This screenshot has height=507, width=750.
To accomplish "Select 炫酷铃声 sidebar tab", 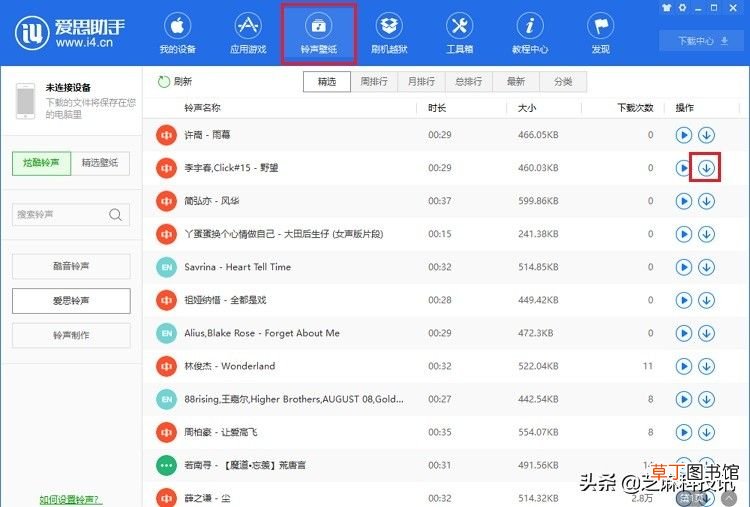I will coord(42,163).
